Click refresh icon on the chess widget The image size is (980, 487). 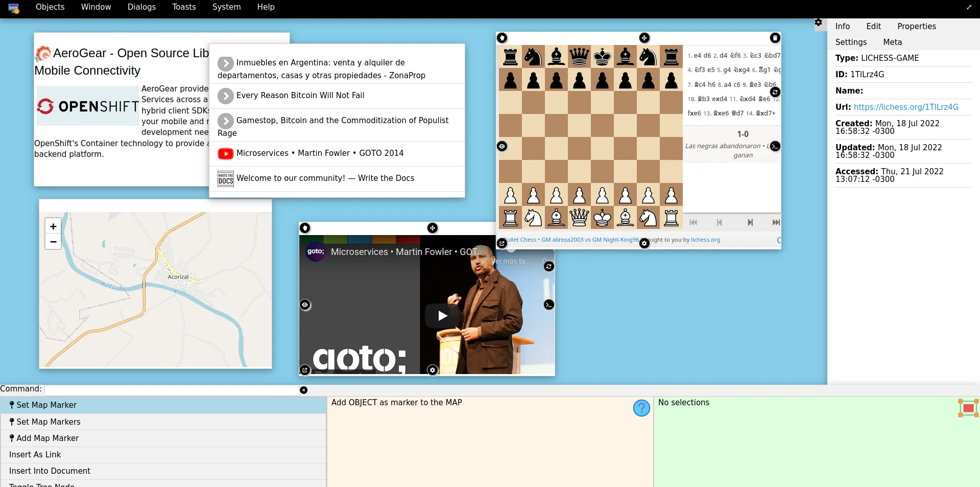click(775, 92)
